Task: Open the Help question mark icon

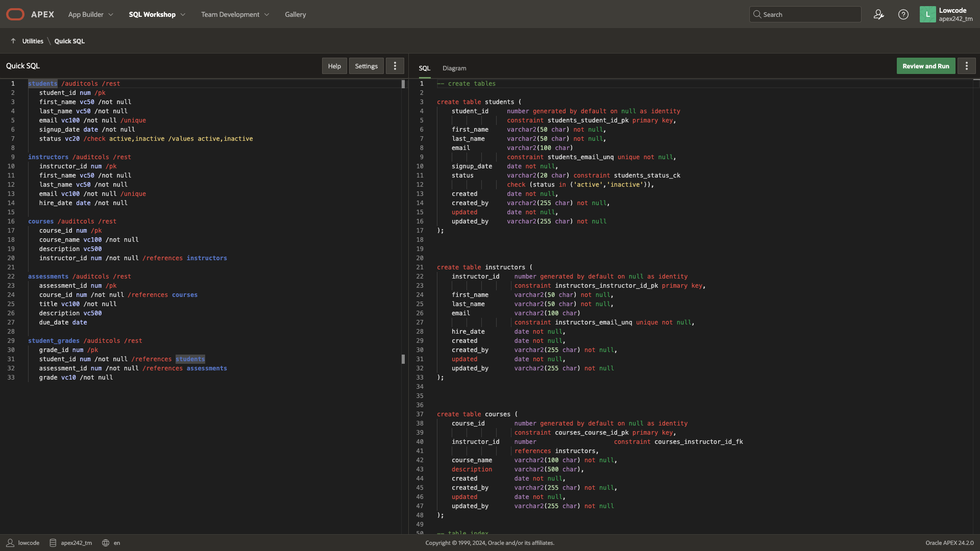Action: pos(903,14)
